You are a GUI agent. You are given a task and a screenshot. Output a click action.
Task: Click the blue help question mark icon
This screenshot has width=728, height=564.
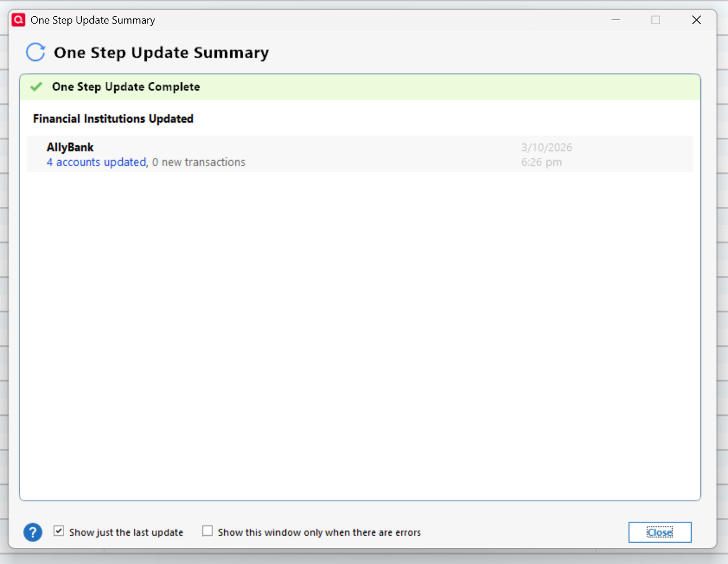pyautogui.click(x=33, y=532)
